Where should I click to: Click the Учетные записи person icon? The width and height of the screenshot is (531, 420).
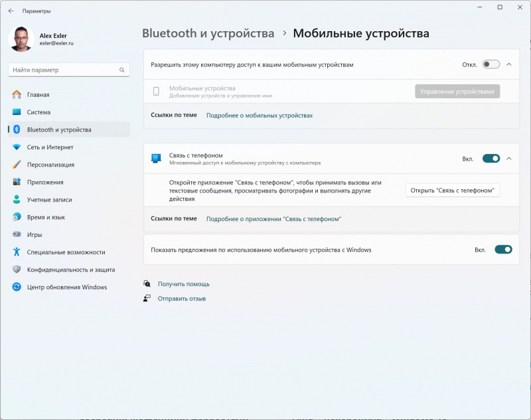click(17, 199)
